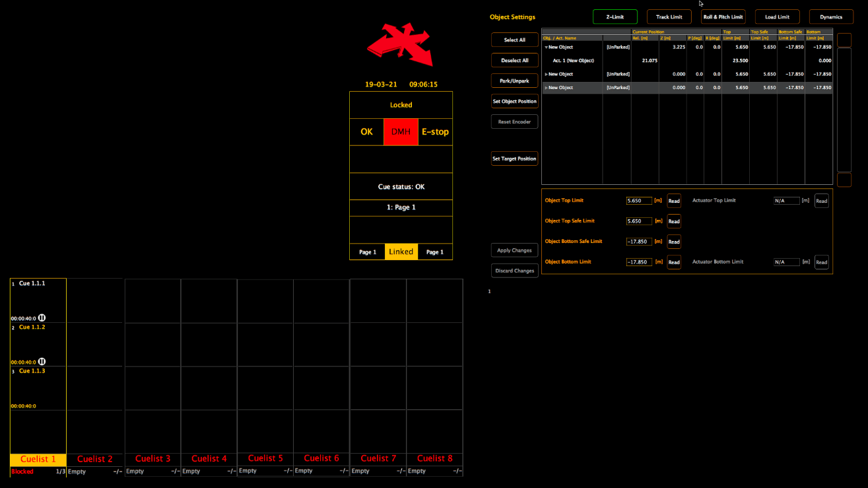868x488 pixels.
Task: Click Set Target Position button
Action: (514, 158)
